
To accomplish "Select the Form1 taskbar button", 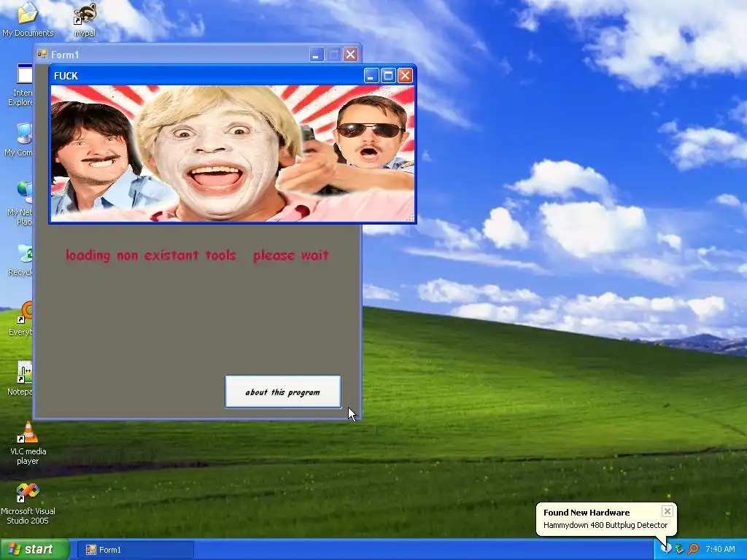I will click(135, 550).
